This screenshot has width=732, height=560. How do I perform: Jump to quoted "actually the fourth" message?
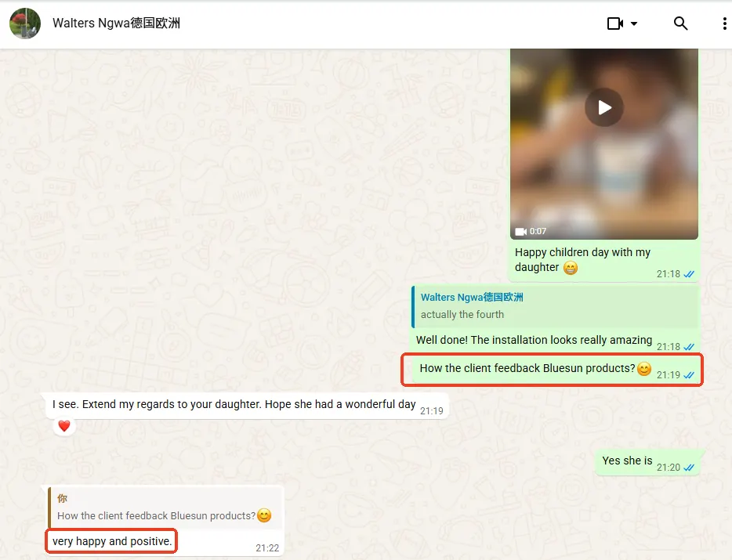(555, 306)
